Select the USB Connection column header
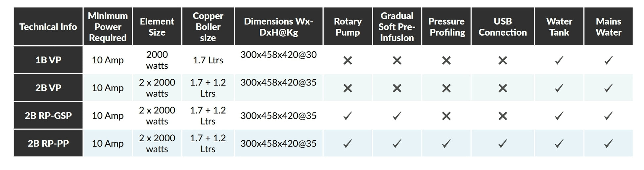Image resolution: width=644 pixels, height=170 pixels. tap(503, 26)
